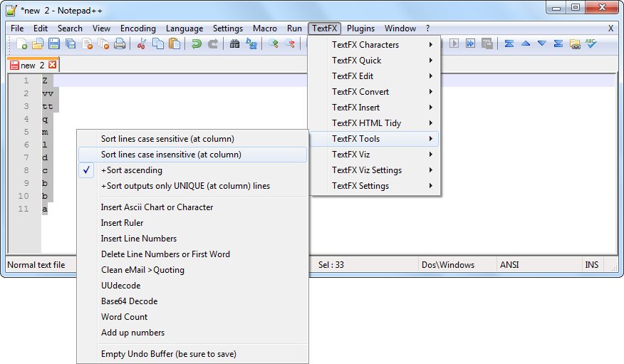624x364 pixels.
Task: Expand the TextFX Viz Settings submenu
Action: (x=374, y=170)
